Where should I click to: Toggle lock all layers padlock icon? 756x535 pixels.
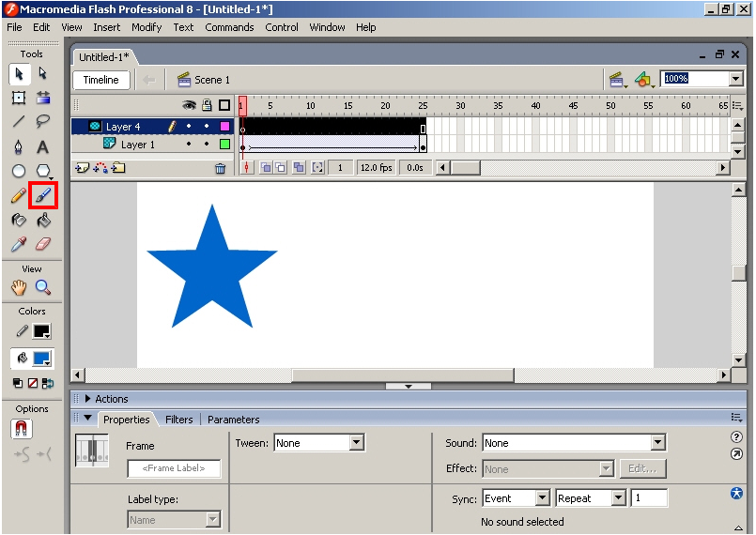pos(207,104)
